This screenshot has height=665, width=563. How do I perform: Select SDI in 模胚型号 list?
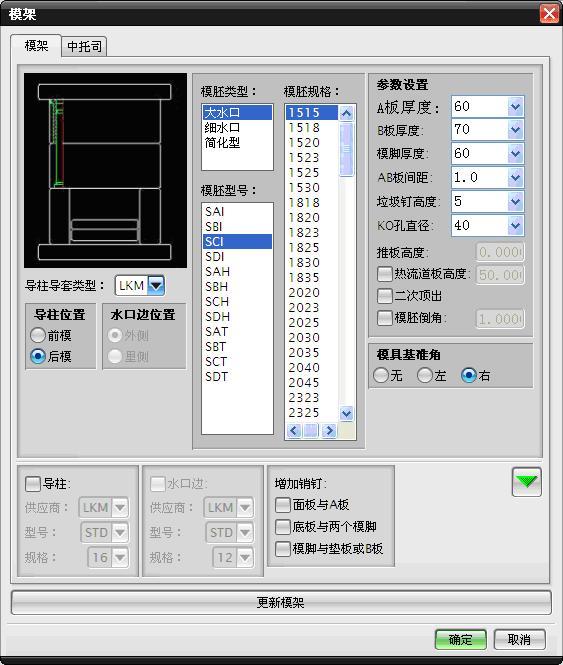(237, 257)
